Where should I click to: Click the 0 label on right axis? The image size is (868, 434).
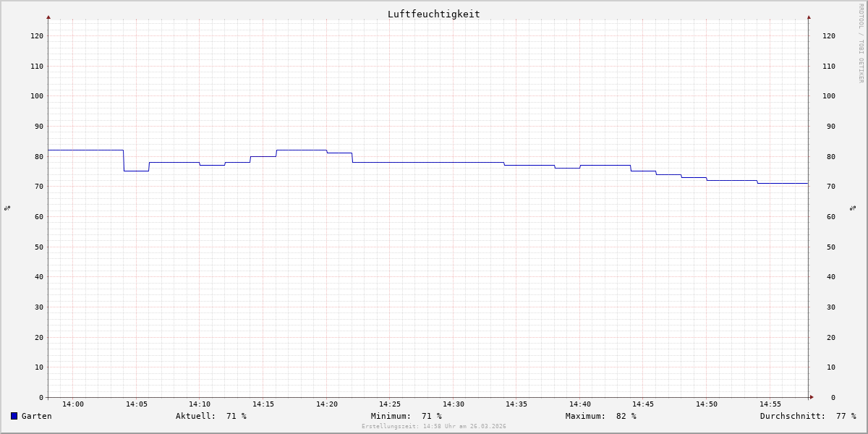point(833,397)
